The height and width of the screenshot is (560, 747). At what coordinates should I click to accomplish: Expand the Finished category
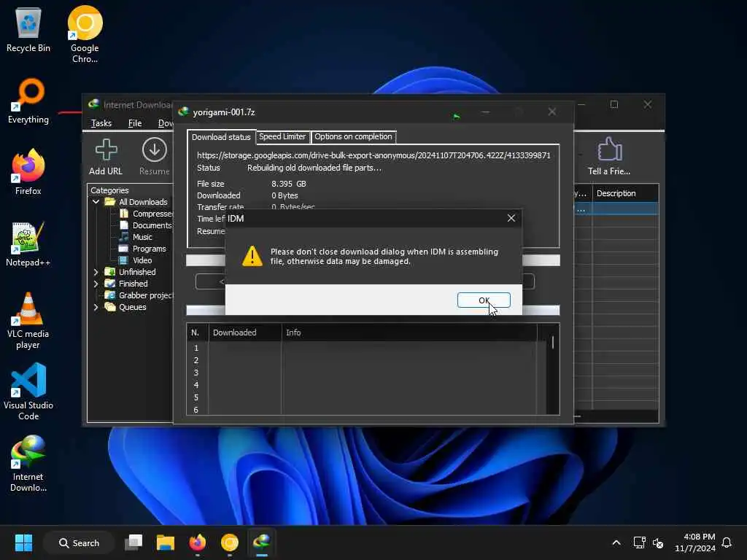point(96,284)
